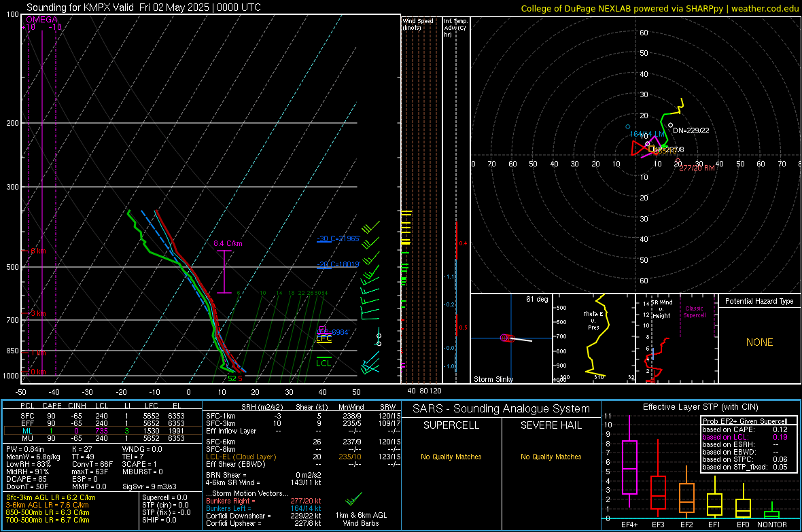Click the '277/20 RM' storm motion label
Viewport: 802px width, 532px height.
tap(697, 168)
